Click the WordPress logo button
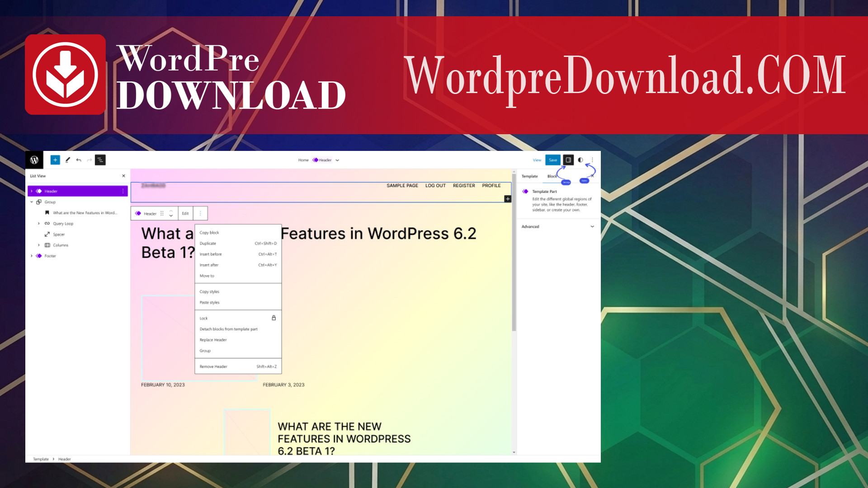This screenshot has width=868, height=488. (34, 160)
